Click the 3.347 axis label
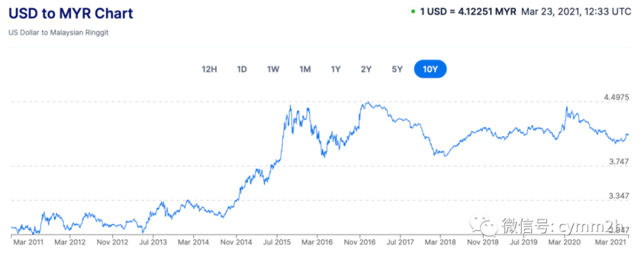The height and width of the screenshot is (256, 644). coord(619,195)
